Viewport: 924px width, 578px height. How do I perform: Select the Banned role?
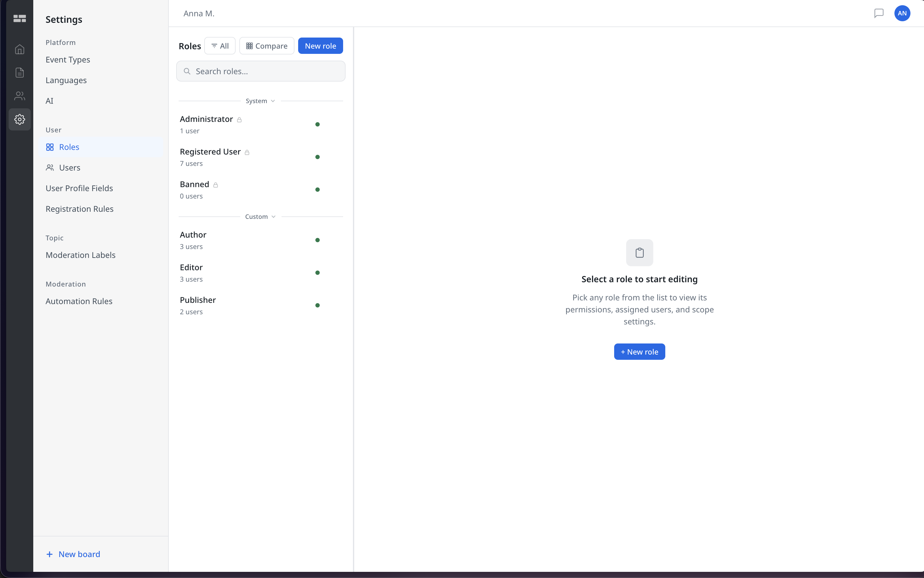(x=261, y=190)
